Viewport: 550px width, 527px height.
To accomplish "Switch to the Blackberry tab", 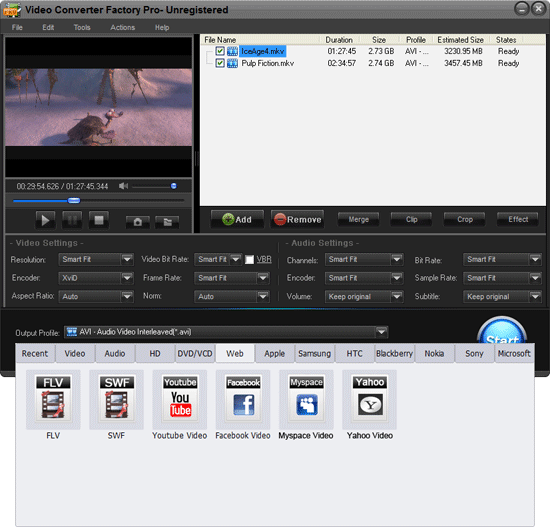I will point(394,353).
